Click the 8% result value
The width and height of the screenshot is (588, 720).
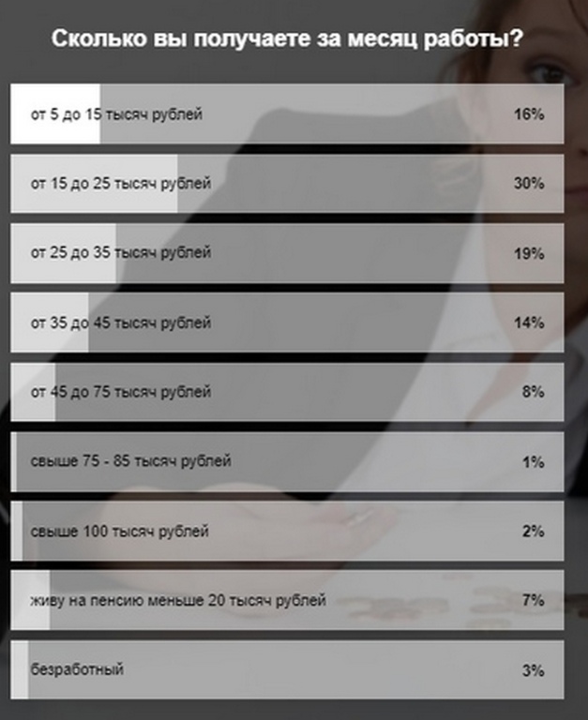(x=533, y=392)
